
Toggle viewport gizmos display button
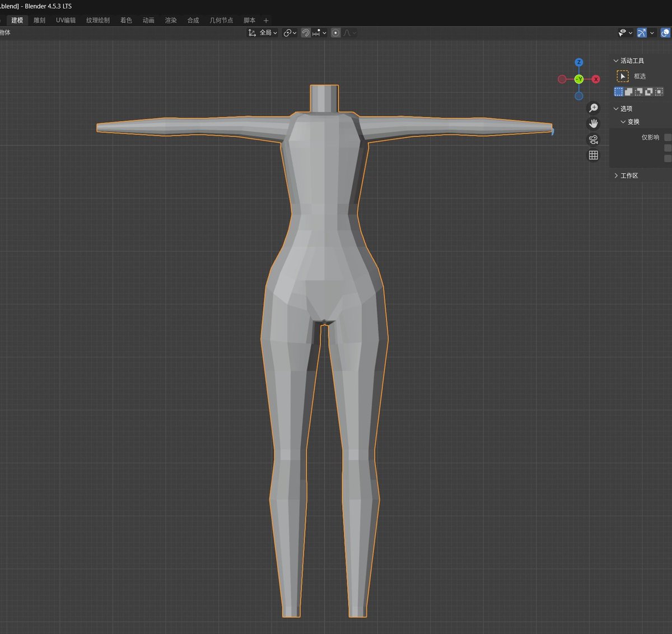point(642,33)
